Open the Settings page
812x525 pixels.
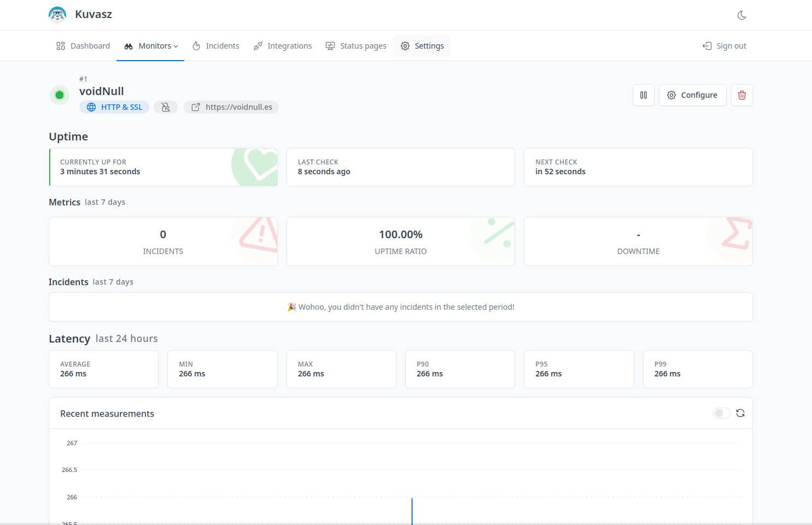pyautogui.click(x=422, y=46)
